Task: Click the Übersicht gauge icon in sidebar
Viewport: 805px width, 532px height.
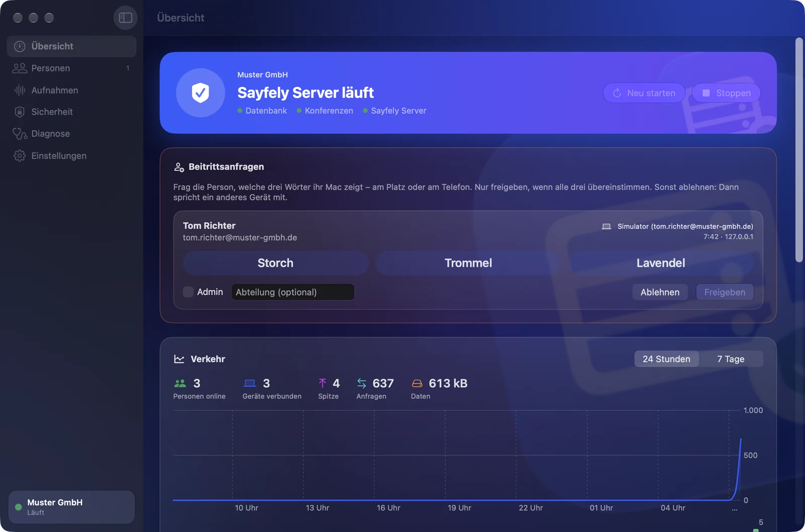Action: pyautogui.click(x=20, y=46)
